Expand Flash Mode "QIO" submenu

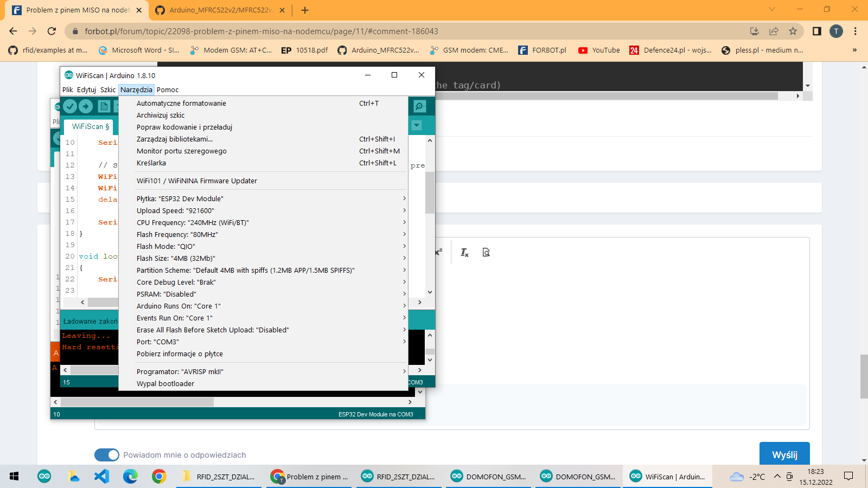coord(263,246)
